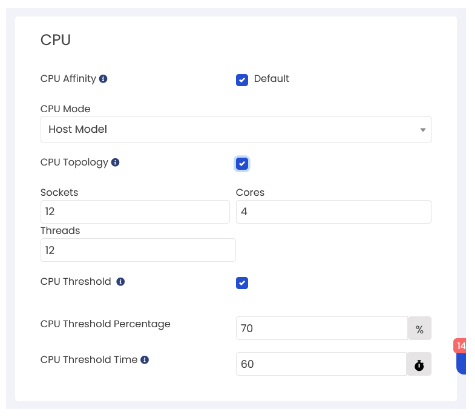Click the CPU Affinity info icon

click(x=103, y=79)
